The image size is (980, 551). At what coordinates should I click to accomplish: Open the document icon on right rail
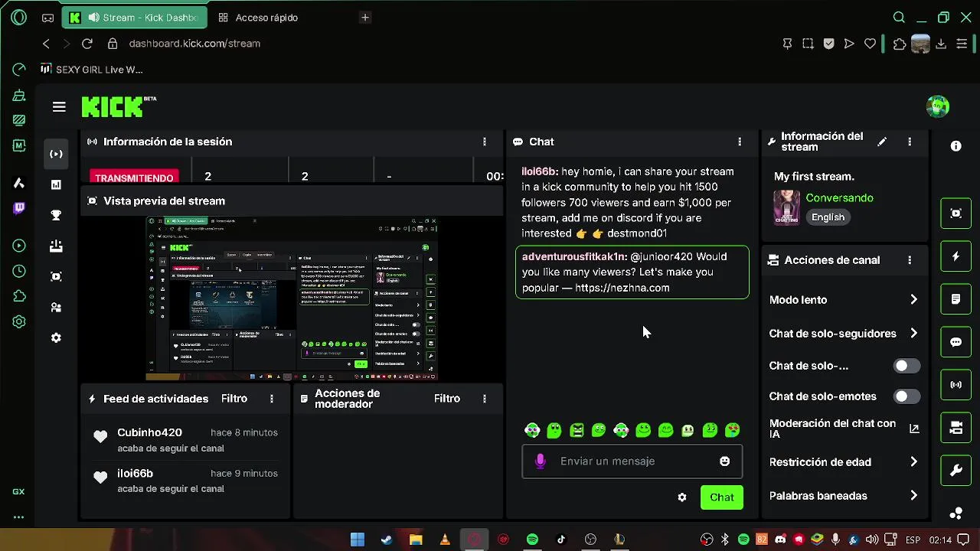tap(955, 299)
